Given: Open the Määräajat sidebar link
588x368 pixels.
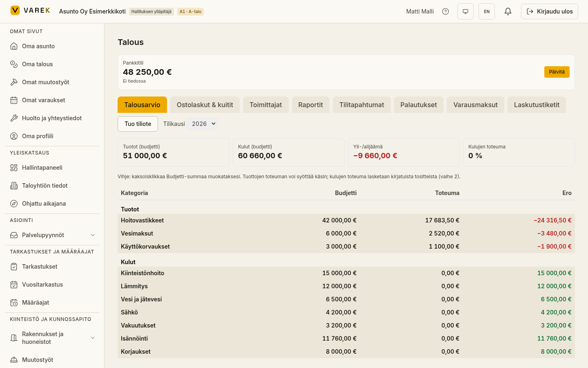Looking at the screenshot, I should pos(52,303).
